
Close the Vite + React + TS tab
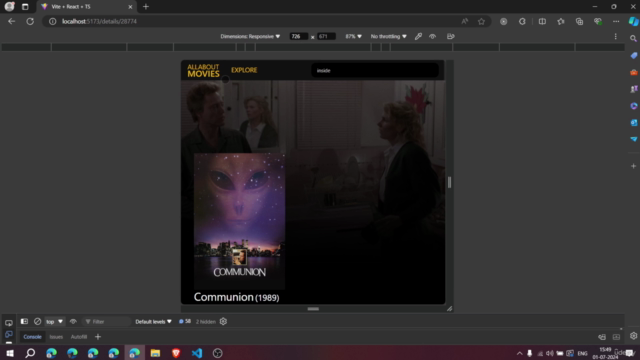pos(130,7)
